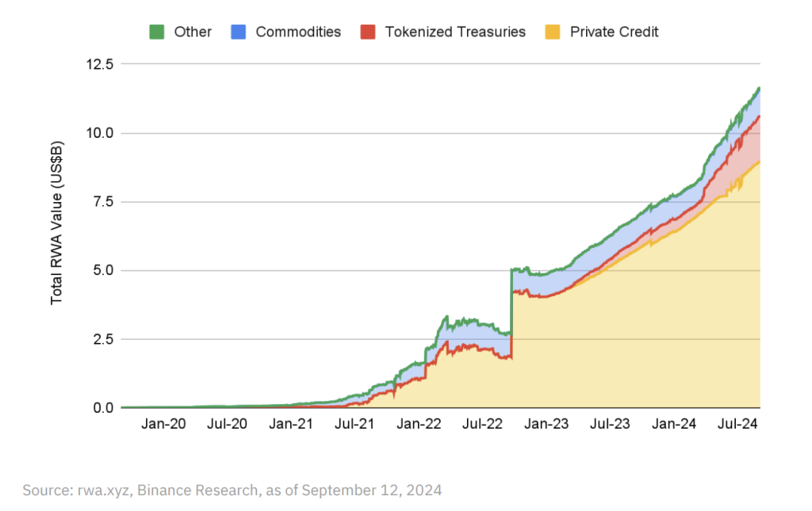This screenshot has width=812, height=511.
Task: Toggle the Tokenized Treasuries legend label
Action: 455,32
